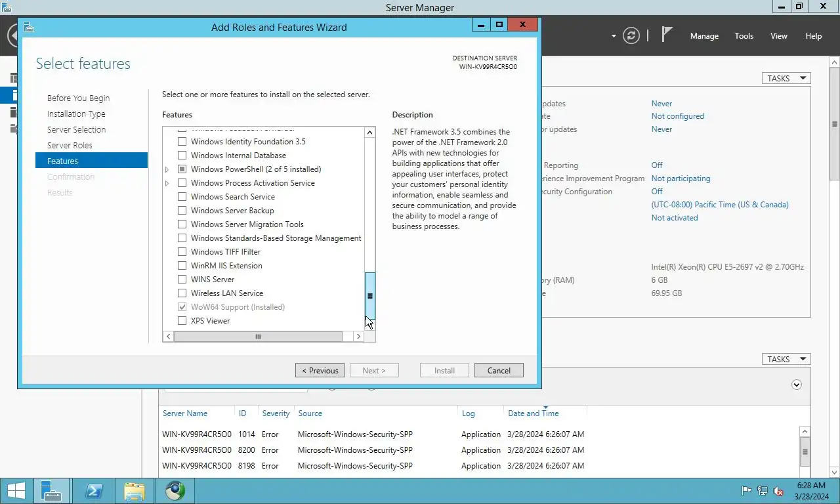The height and width of the screenshot is (504, 840).
Task: Click features list scroll right arrow
Action: click(358, 337)
